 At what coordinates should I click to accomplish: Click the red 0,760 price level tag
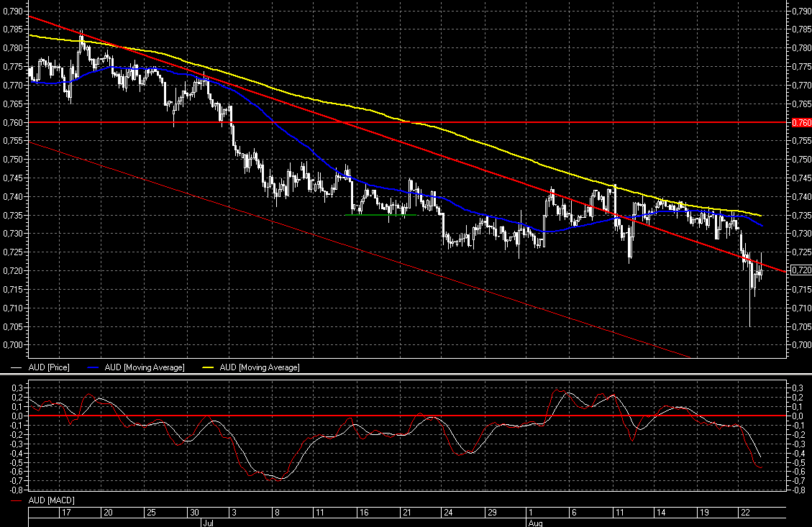[800, 122]
